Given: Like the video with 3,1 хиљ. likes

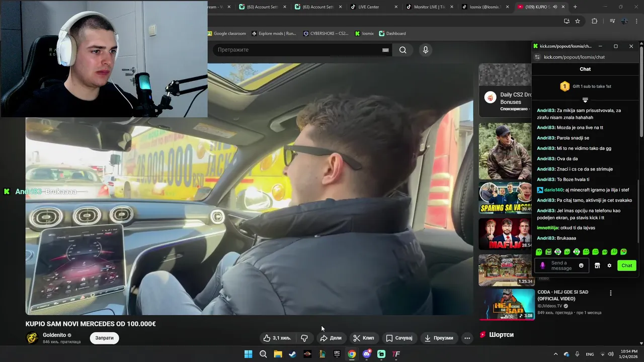Looking at the screenshot, I should pos(277,338).
